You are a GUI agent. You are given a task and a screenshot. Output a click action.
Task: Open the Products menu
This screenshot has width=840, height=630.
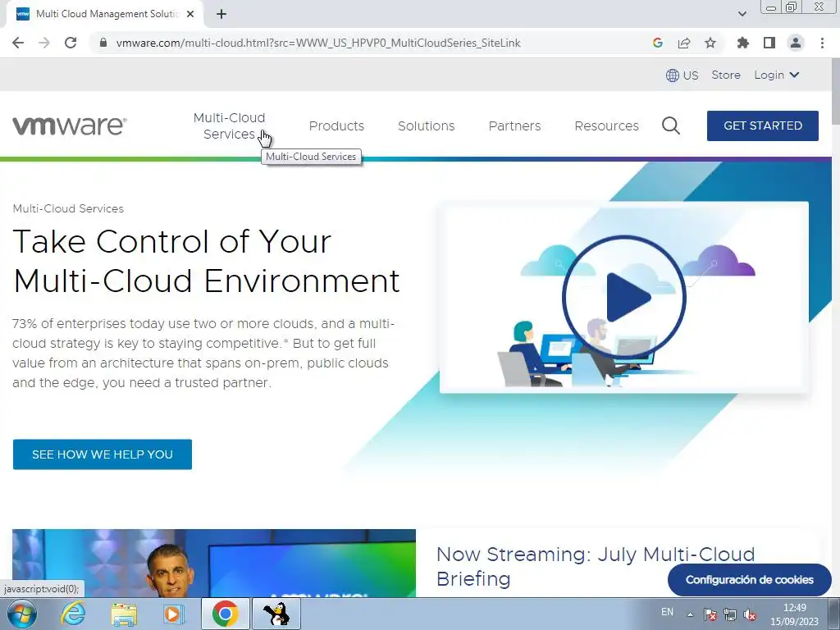336,126
